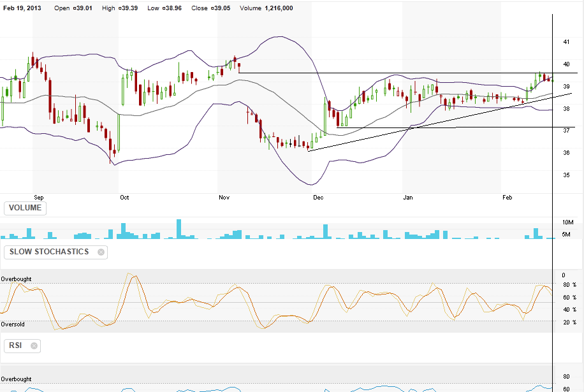Click the VOLUME panel label
584x392 pixels.
[26, 208]
